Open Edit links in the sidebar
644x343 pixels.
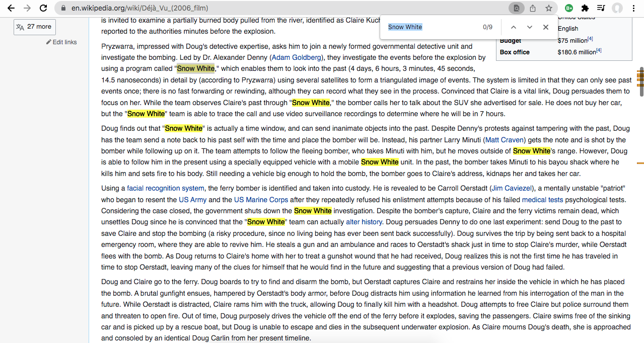61,42
